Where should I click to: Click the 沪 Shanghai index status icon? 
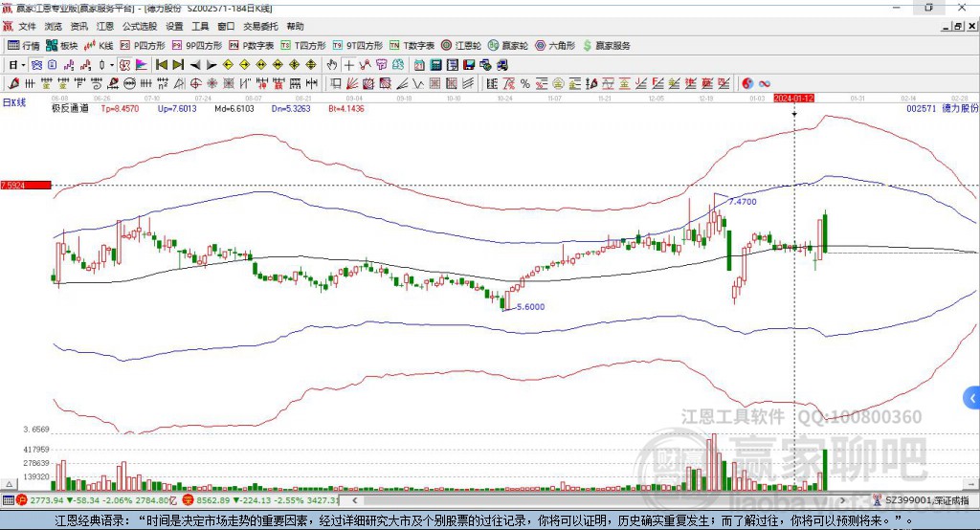pos(22,500)
